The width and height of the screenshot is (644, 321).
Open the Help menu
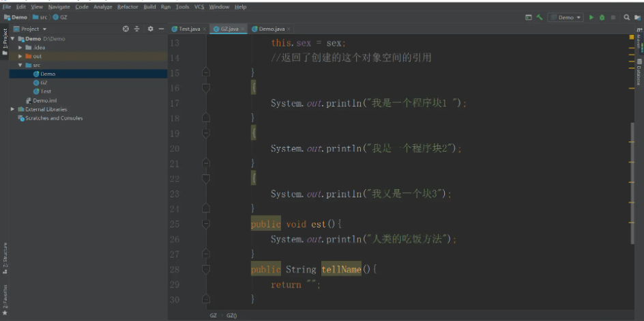coord(241,7)
